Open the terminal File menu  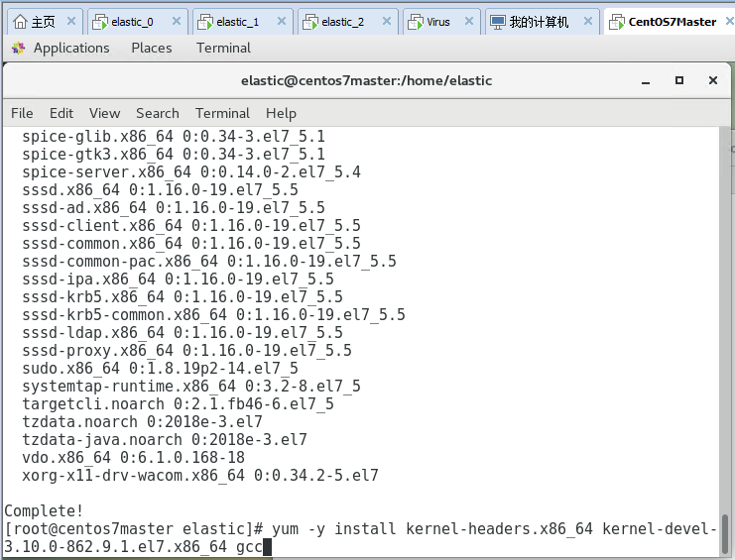pyautogui.click(x=22, y=113)
